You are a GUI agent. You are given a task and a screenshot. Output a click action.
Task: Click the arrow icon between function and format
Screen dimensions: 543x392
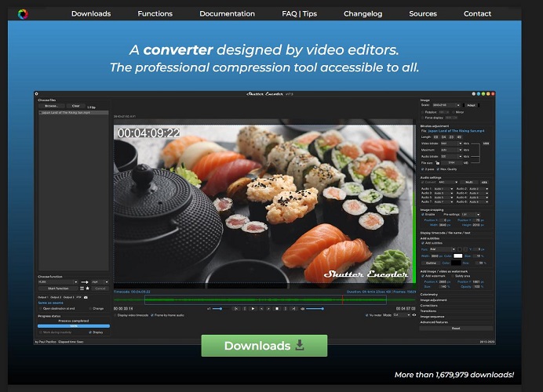85,282
